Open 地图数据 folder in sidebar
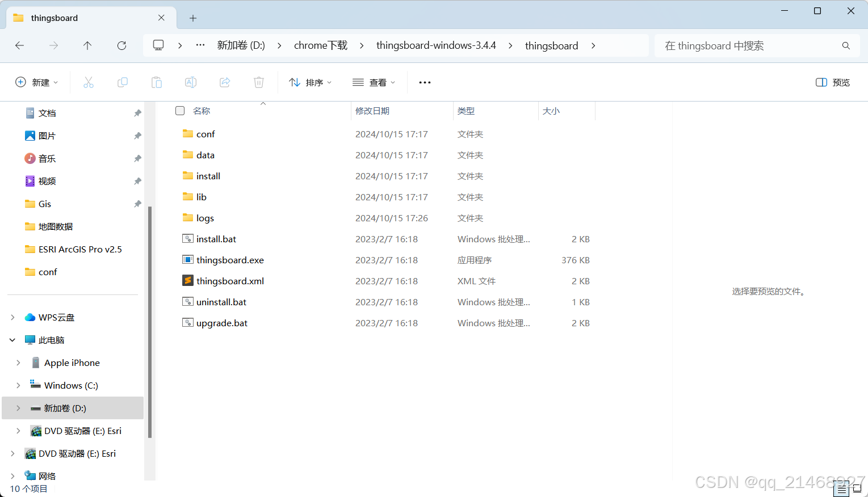868x497 pixels. (56, 226)
